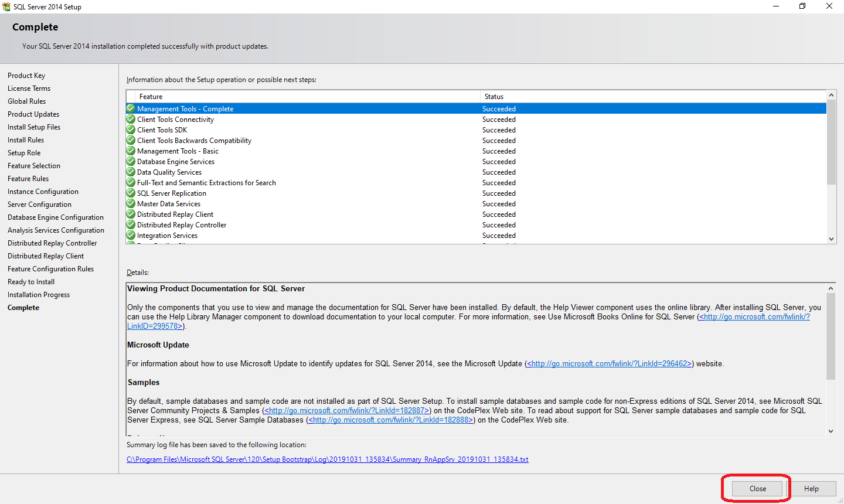Click the details pane scrollbar thumb

(831, 336)
